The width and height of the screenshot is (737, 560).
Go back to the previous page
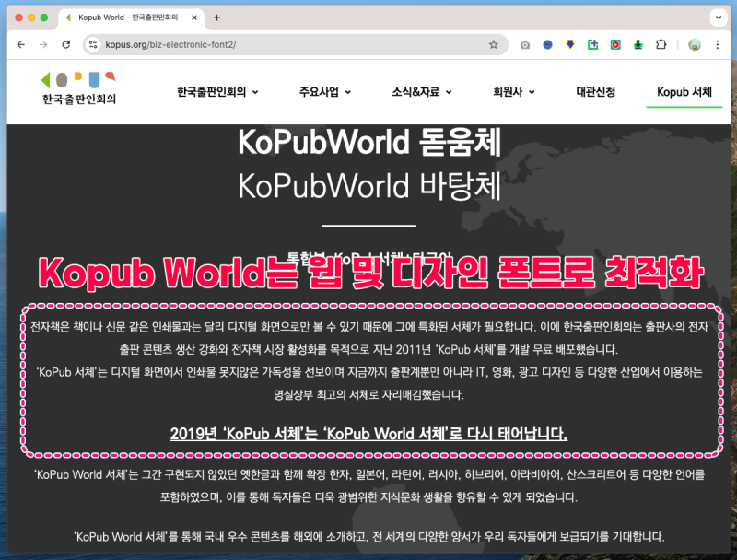coord(20,44)
